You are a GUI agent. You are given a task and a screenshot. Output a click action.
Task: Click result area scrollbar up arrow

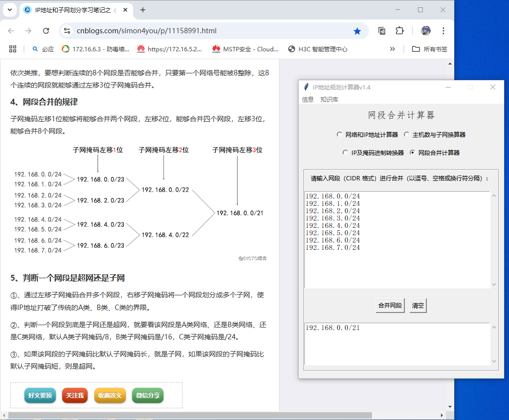pyautogui.click(x=494, y=327)
